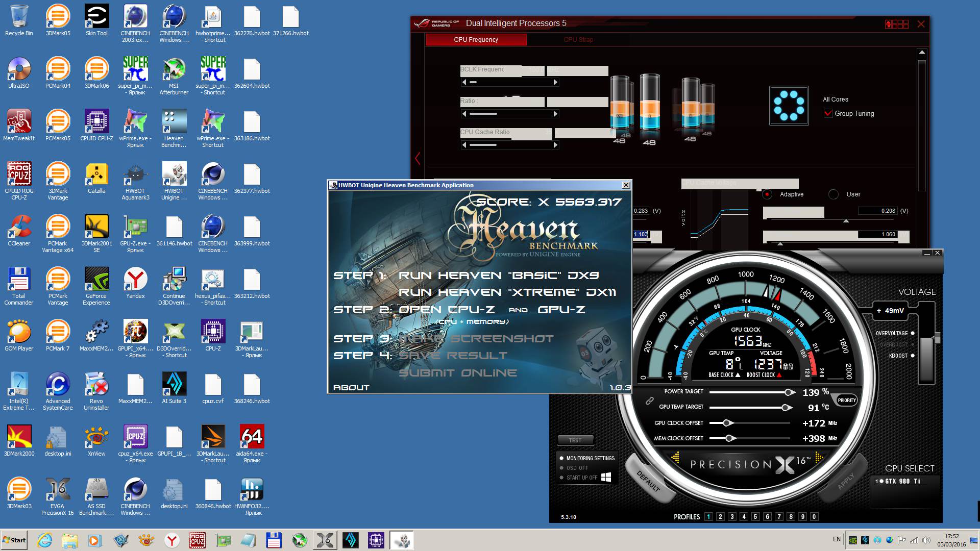Open the GeForce Experience desktop icon
This screenshot has height=551, width=980.
click(x=96, y=286)
